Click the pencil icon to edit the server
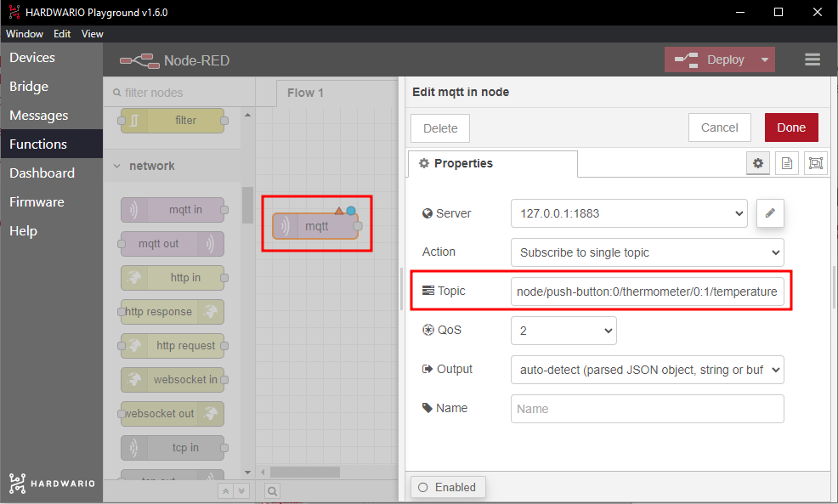The height and width of the screenshot is (504, 838). tap(770, 213)
